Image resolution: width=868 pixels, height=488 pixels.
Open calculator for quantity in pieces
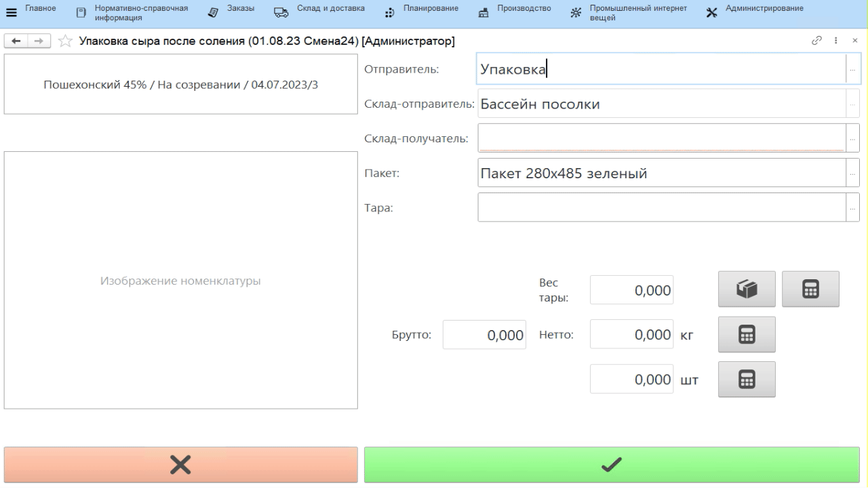click(x=747, y=379)
